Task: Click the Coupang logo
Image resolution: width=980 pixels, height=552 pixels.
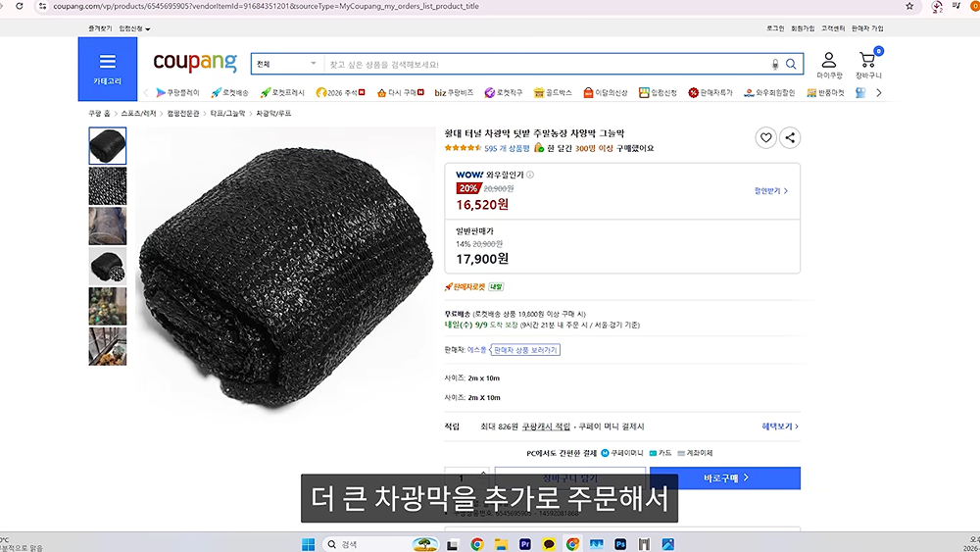Action: coord(195,62)
